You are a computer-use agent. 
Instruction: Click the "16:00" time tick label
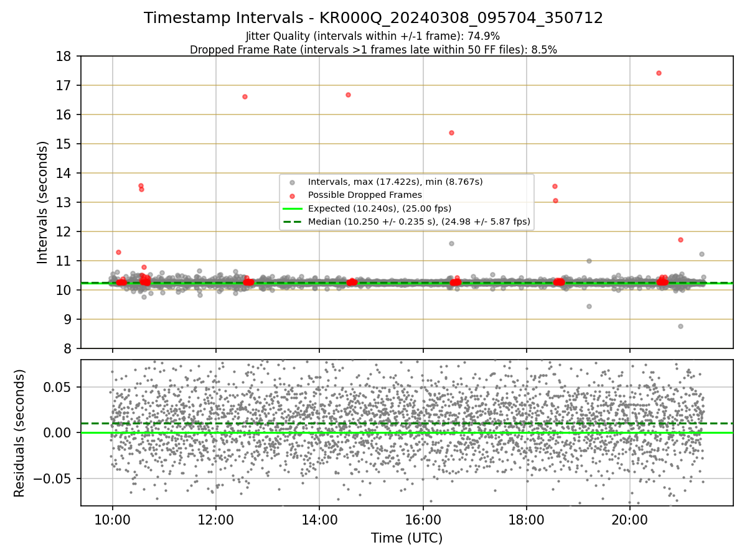(x=423, y=520)
